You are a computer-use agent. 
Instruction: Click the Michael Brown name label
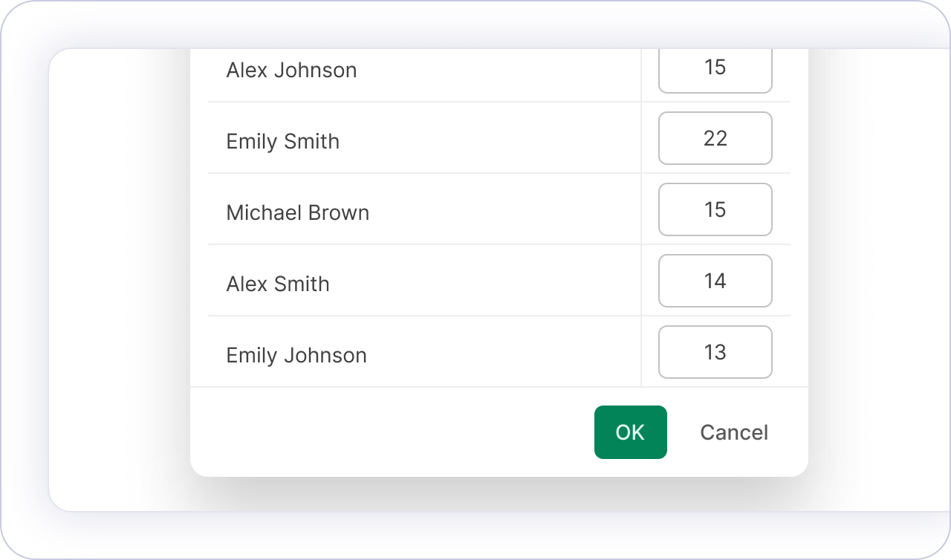[x=297, y=212]
